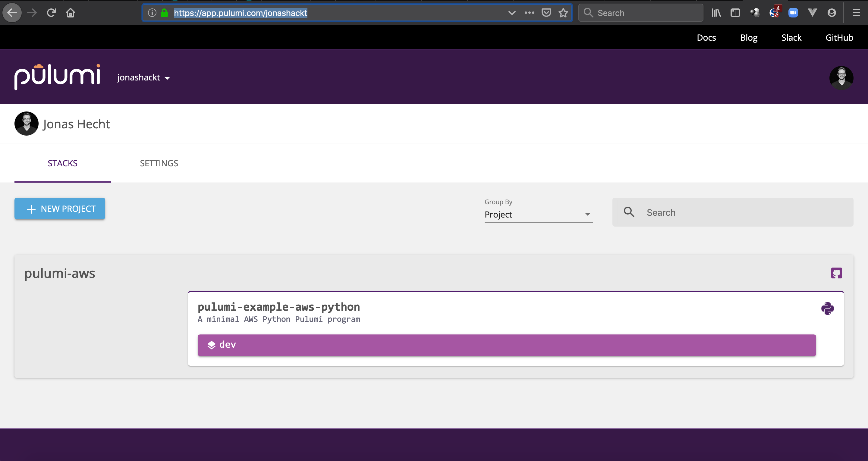Click the user profile avatar top right
The width and height of the screenshot is (868, 461).
click(x=841, y=77)
